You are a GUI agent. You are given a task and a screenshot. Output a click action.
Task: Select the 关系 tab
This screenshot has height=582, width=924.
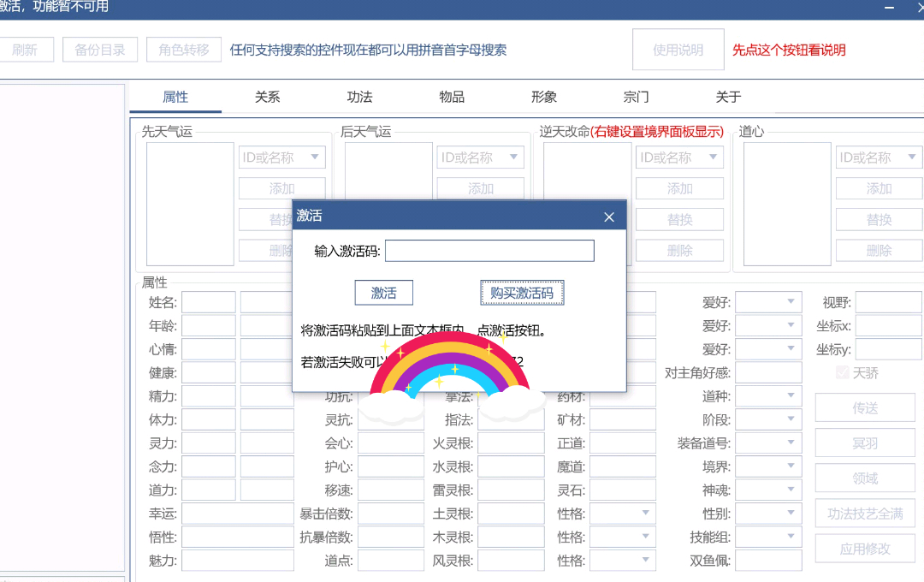pyautogui.click(x=267, y=97)
